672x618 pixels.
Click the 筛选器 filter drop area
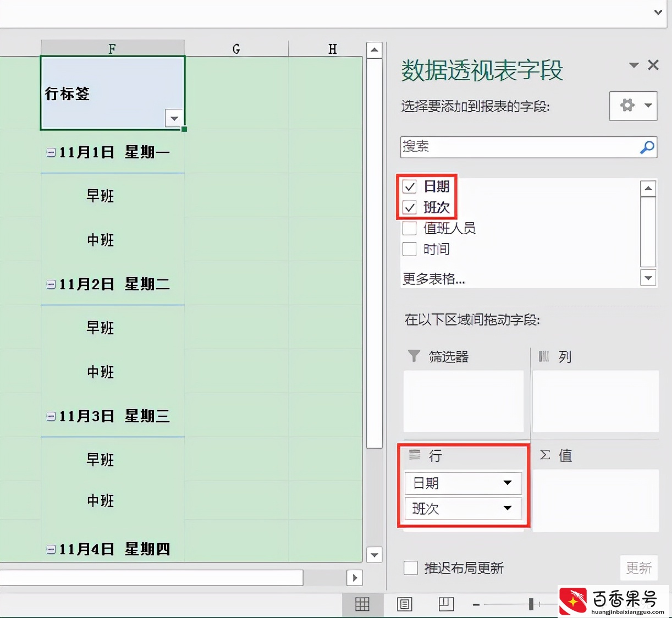coord(464,401)
